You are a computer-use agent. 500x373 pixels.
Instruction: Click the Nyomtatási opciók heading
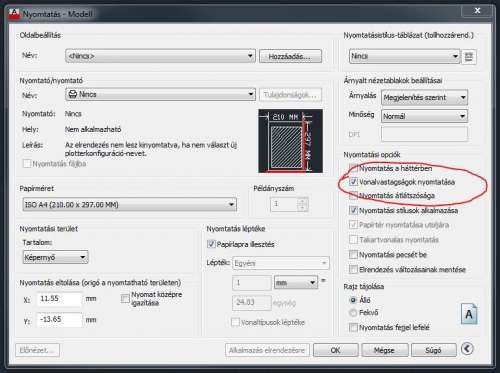(x=372, y=155)
